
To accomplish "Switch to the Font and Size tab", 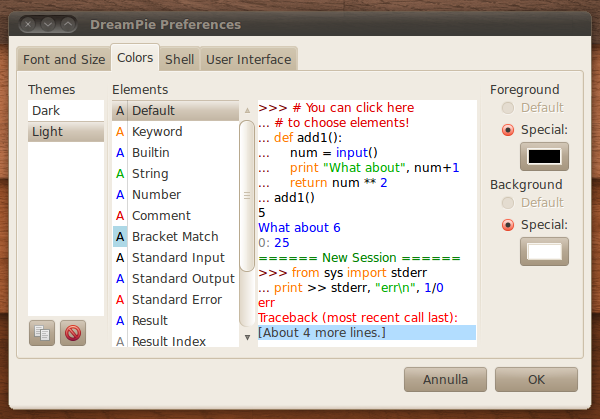I will (64, 59).
